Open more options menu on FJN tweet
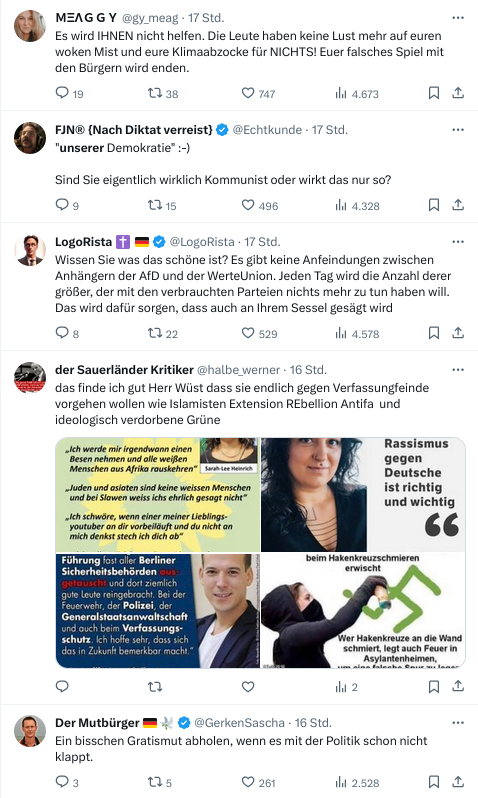Screen dimensions: 478x798 [x=458, y=130]
